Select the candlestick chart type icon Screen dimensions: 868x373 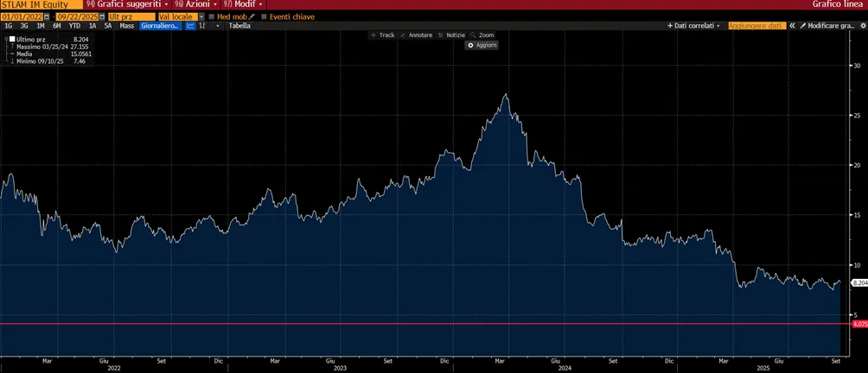[202, 25]
